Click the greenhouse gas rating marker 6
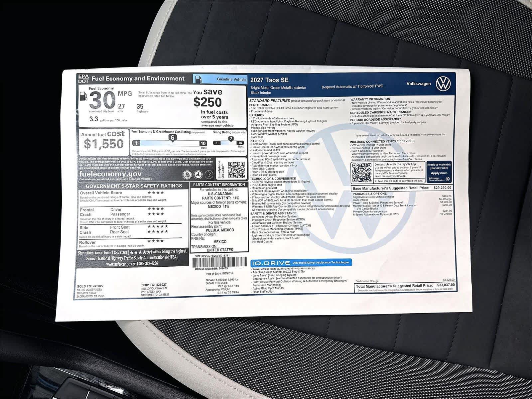Viewport: 532px width, 399px height. coord(172,138)
